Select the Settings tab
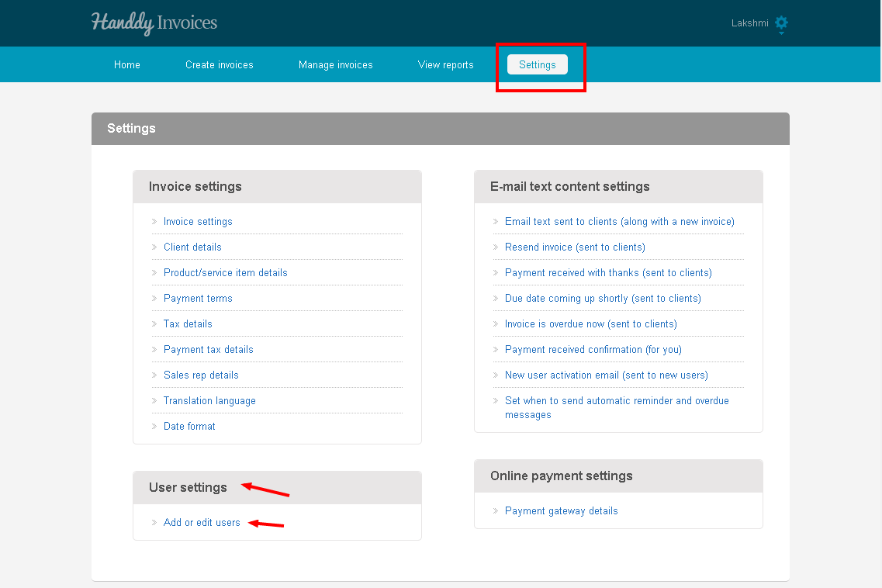This screenshot has width=882, height=588. pyautogui.click(x=537, y=64)
